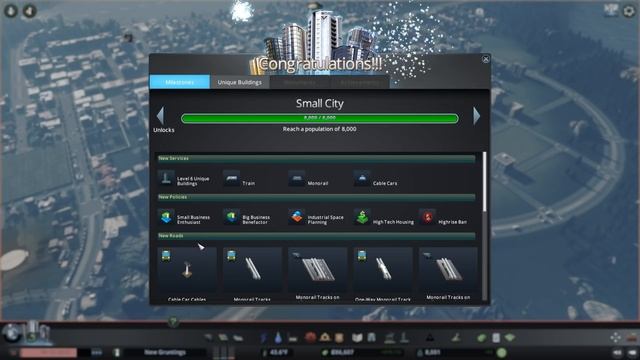
Task: Select the Train service icon
Action: coord(231,178)
